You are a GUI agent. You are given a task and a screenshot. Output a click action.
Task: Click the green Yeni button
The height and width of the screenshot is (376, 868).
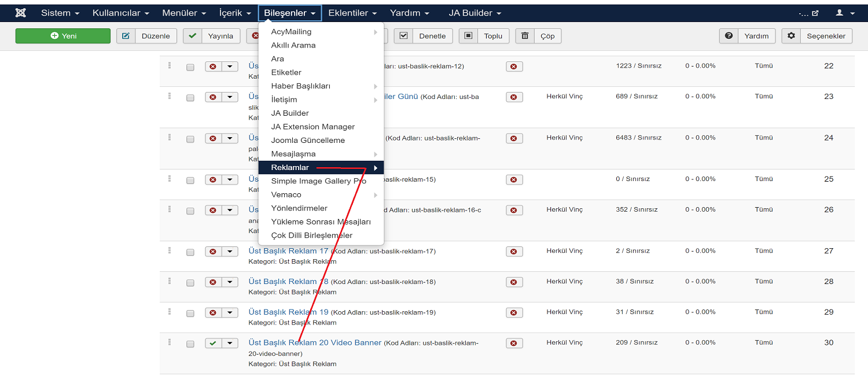tap(63, 36)
